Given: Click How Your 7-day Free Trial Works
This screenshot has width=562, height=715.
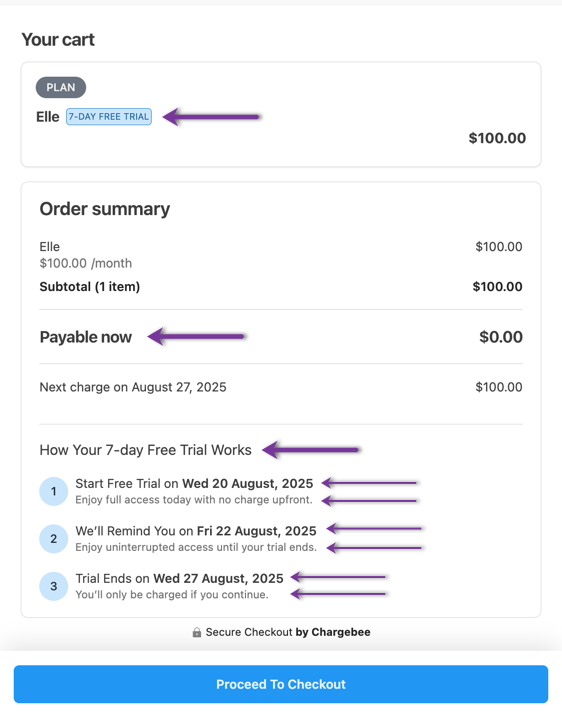Looking at the screenshot, I should 146,450.
